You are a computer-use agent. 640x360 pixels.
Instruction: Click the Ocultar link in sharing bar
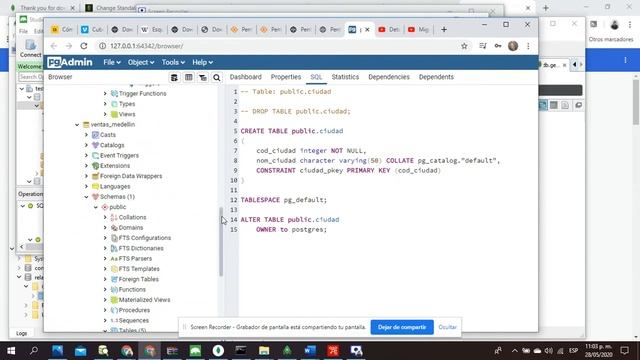(x=447, y=327)
